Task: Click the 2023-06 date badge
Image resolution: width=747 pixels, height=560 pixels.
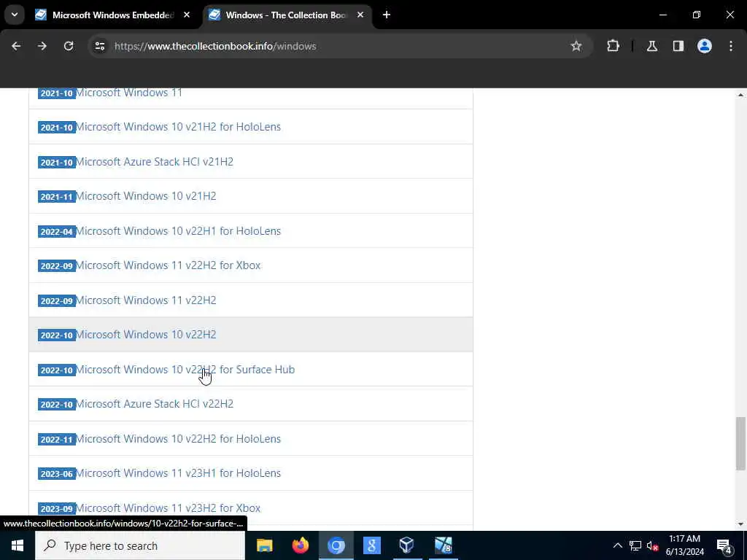Action: [x=57, y=474]
